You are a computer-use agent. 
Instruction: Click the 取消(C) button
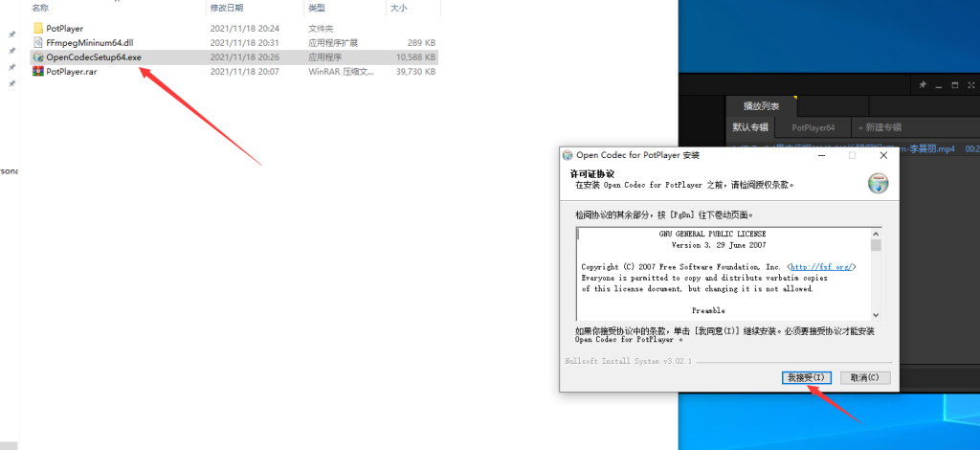(x=865, y=377)
